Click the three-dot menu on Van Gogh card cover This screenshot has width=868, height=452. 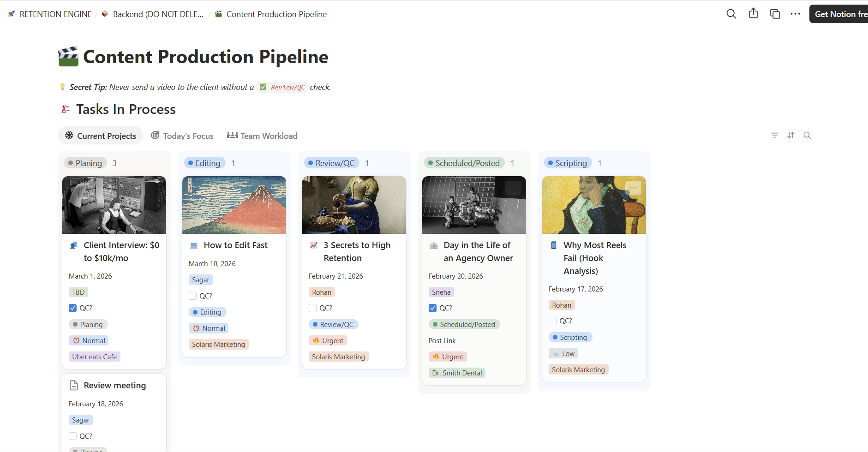pyautogui.click(x=633, y=188)
